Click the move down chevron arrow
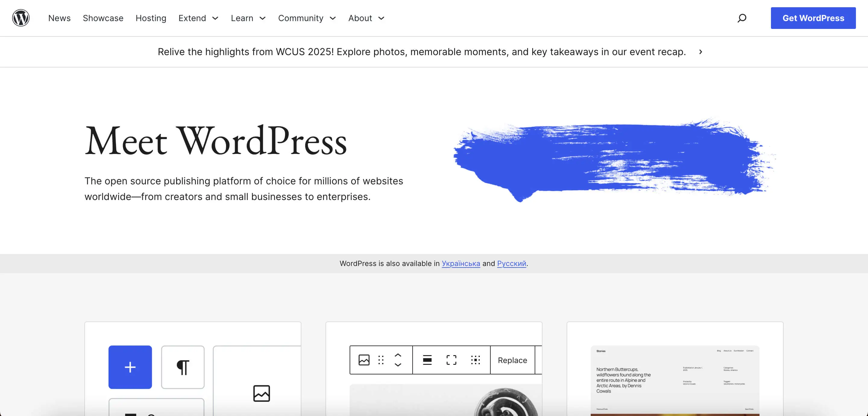Viewport: 868px width, 416px height. tap(398, 365)
